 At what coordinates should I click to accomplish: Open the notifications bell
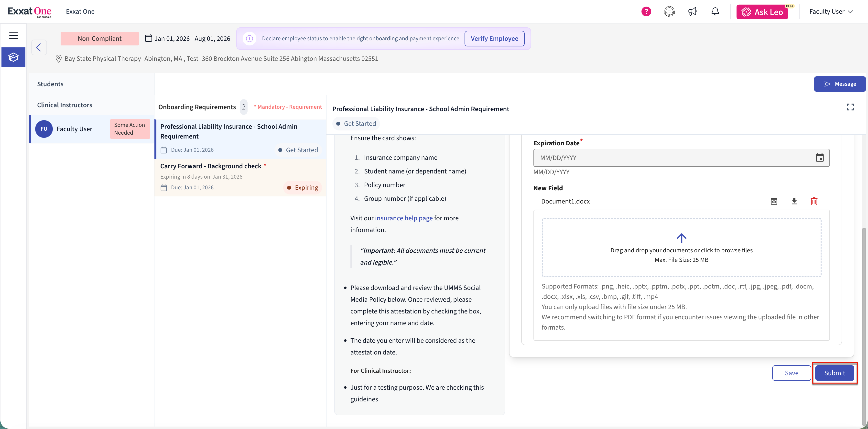click(715, 11)
